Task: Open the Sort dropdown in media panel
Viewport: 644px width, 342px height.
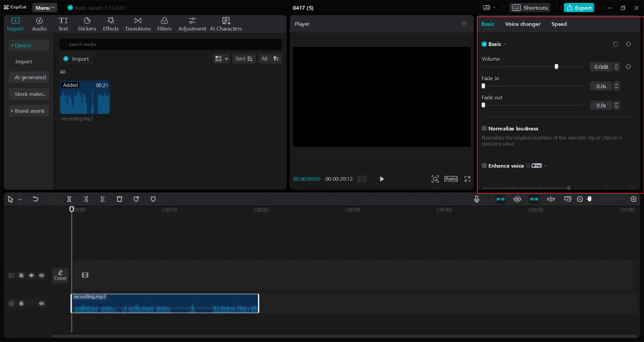Action: click(244, 58)
